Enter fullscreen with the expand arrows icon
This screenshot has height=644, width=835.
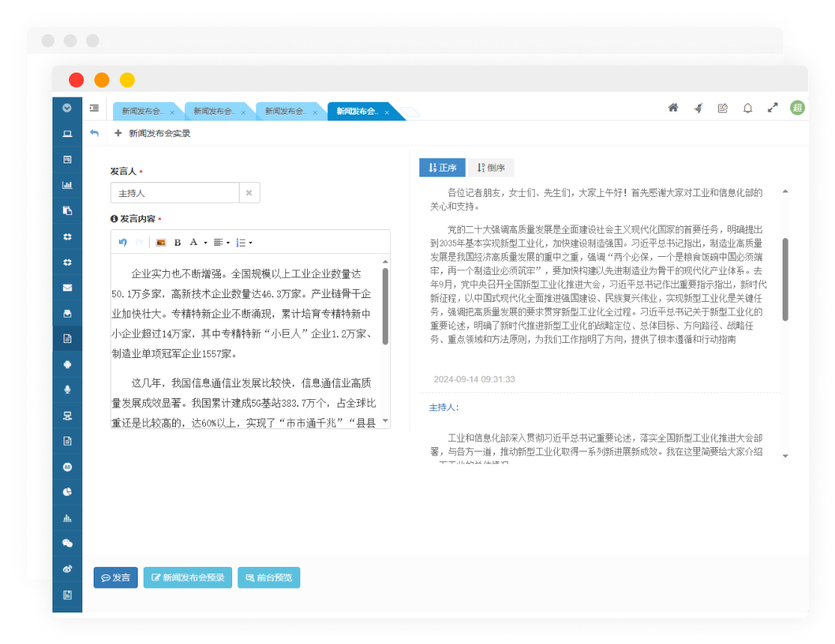coord(773,108)
